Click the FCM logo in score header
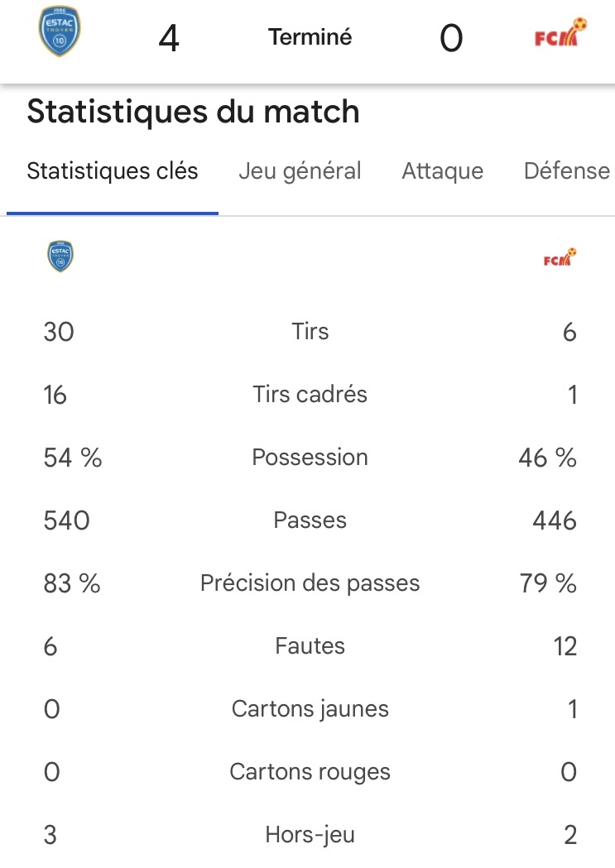 pos(560,32)
